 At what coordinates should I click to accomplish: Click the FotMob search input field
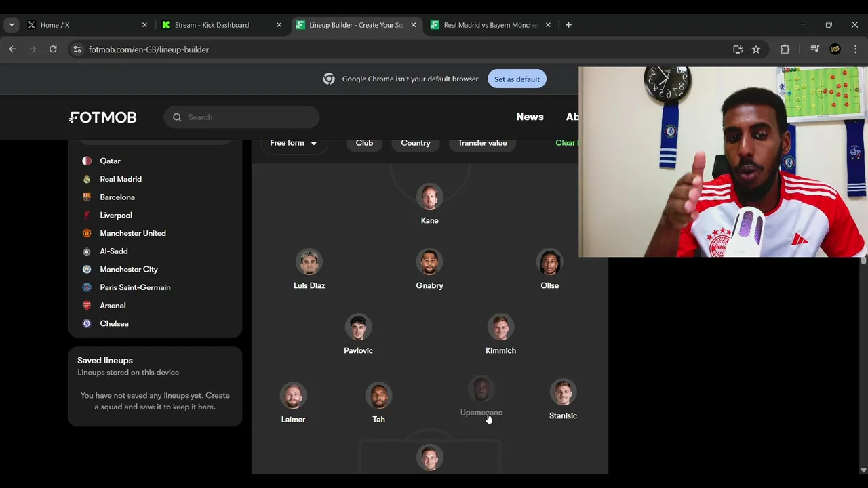pyautogui.click(x=241, y=117)
